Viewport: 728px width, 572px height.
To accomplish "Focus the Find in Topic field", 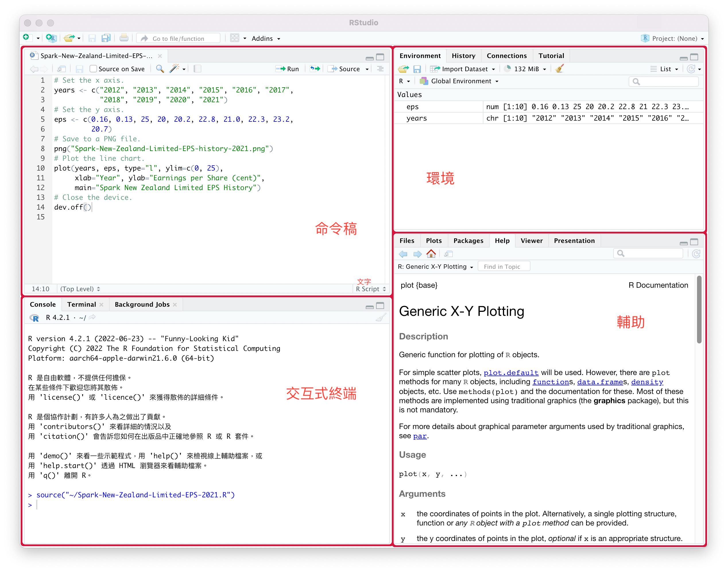I will tap(504, 266).
